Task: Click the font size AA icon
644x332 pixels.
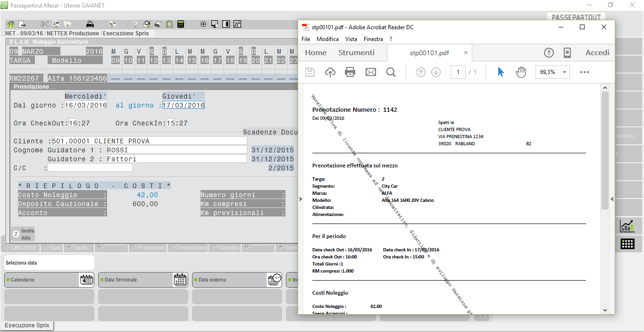Action: 237,24
